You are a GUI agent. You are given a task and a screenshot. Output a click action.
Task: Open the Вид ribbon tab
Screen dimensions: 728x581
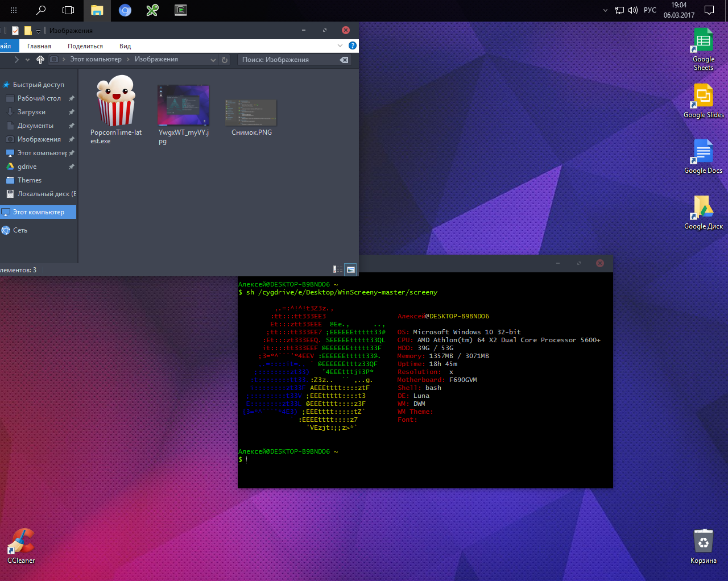pos(125,46)
